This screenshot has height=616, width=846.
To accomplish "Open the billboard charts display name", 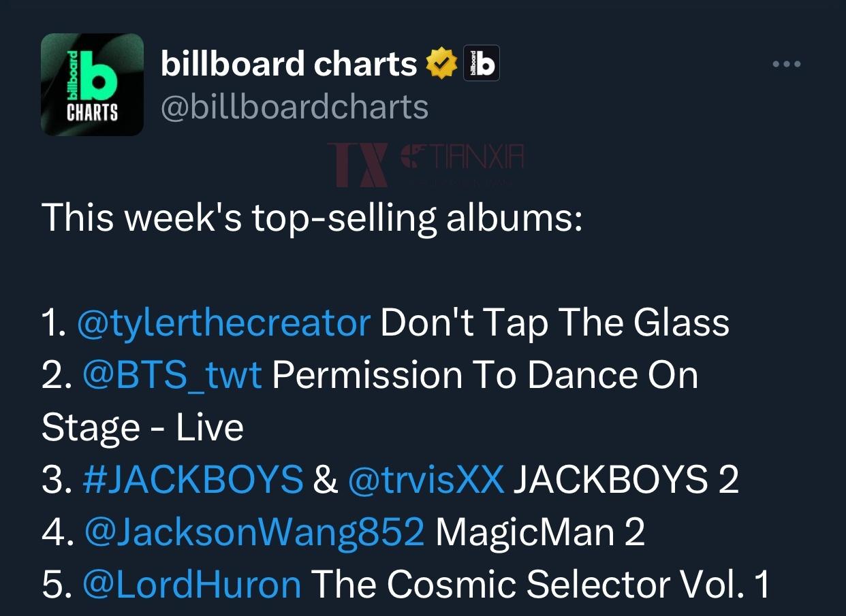I will (289, 64).
